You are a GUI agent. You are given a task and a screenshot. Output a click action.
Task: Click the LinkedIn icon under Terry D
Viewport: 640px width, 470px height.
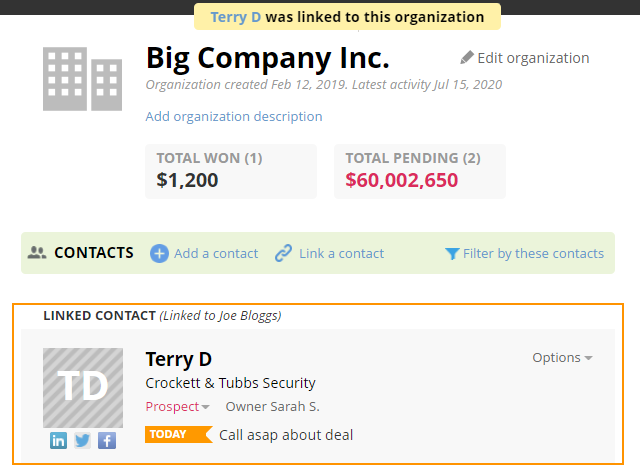[x=58, y=441]
